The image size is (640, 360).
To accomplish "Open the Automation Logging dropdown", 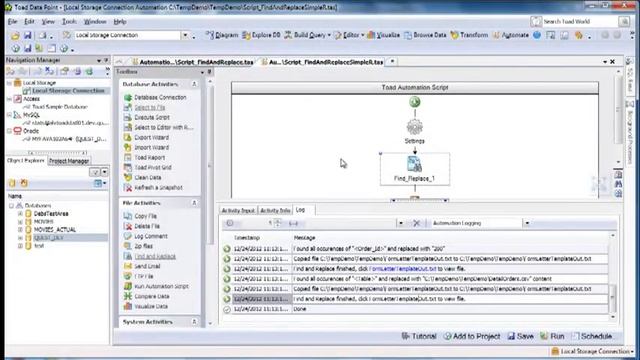I will coord(527,223).
